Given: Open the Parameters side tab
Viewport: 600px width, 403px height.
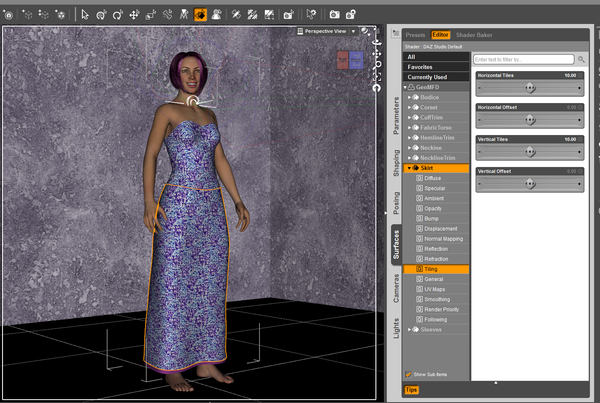Looking at the screenshot, I should point(396,115).
